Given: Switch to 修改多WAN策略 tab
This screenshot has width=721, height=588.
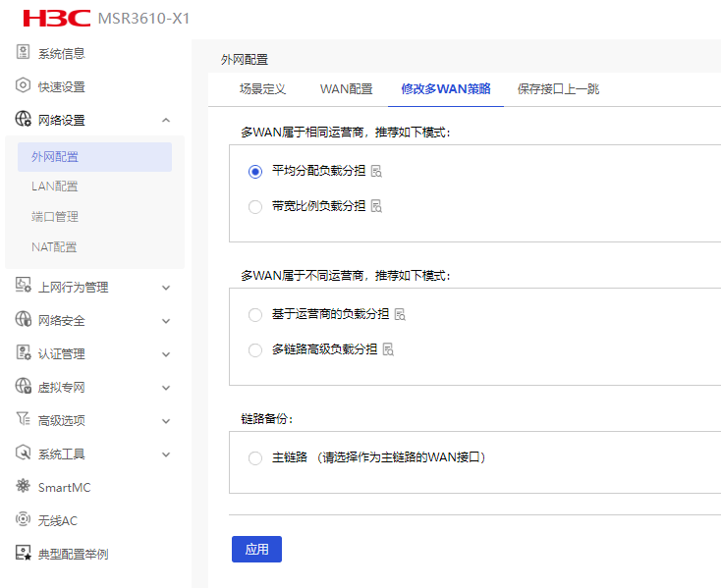Looking at the screenshot, I should point(446,89).
